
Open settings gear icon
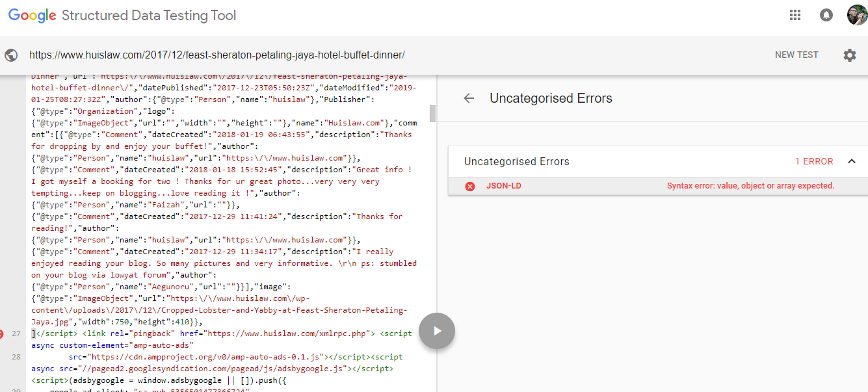[x=850, y=55]
